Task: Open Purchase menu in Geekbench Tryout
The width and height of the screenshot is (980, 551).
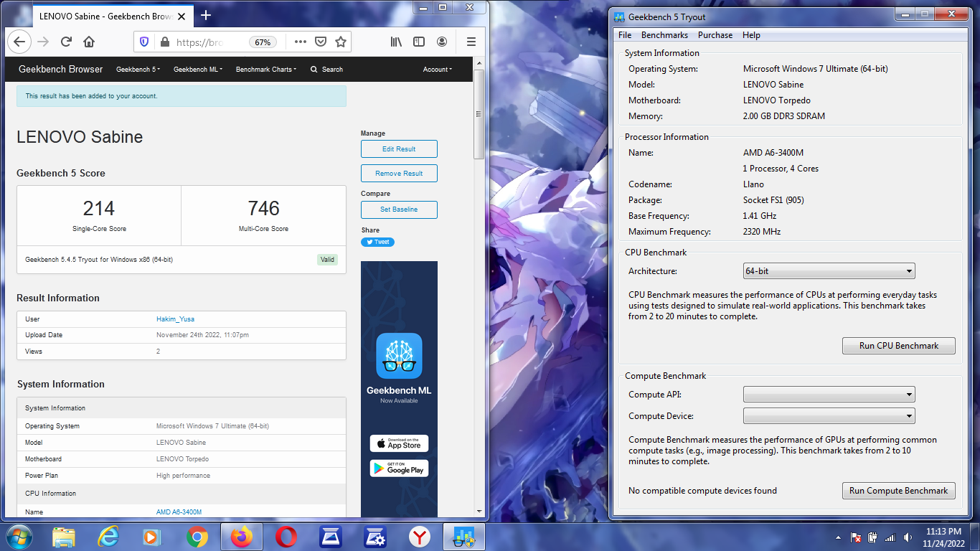Action: [x=715, y=35]
